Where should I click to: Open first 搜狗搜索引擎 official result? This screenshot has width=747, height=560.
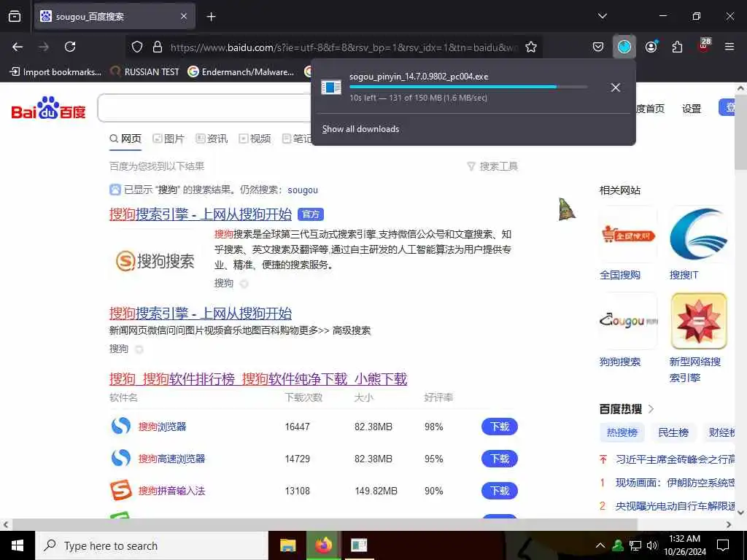pos(200,214)
